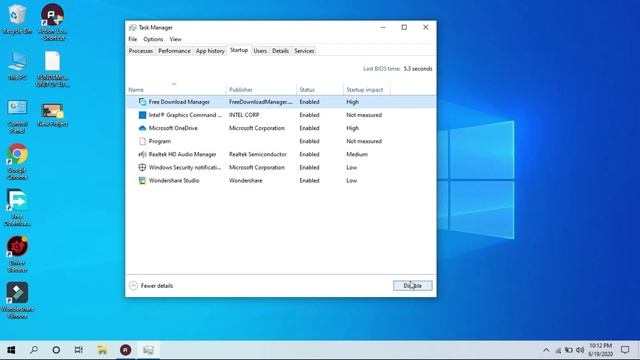Click the Realtek HD Audio Manager icon

pos(142,154)
